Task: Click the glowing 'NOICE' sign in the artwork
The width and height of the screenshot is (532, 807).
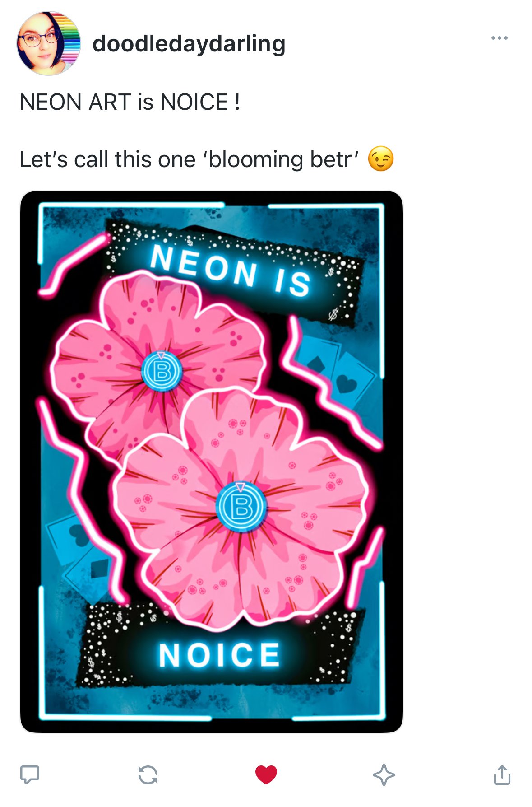Action: coord(220,654)
